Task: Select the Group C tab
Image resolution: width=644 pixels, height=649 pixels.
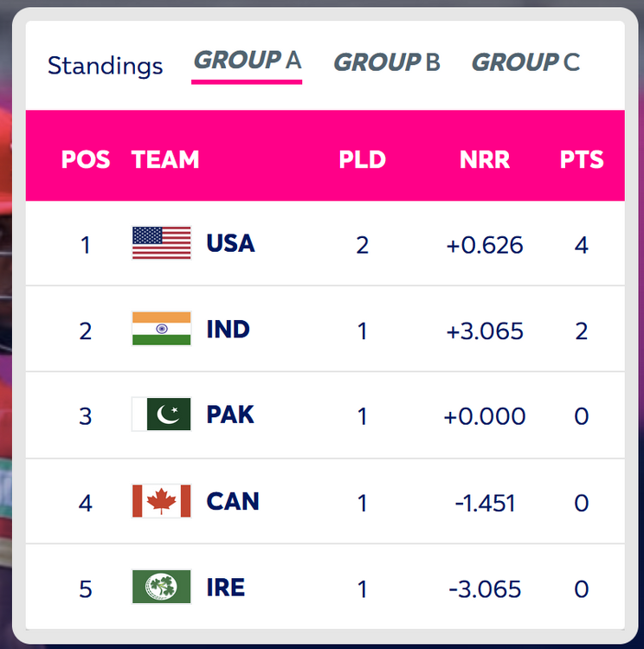Action: pos(525,62)
